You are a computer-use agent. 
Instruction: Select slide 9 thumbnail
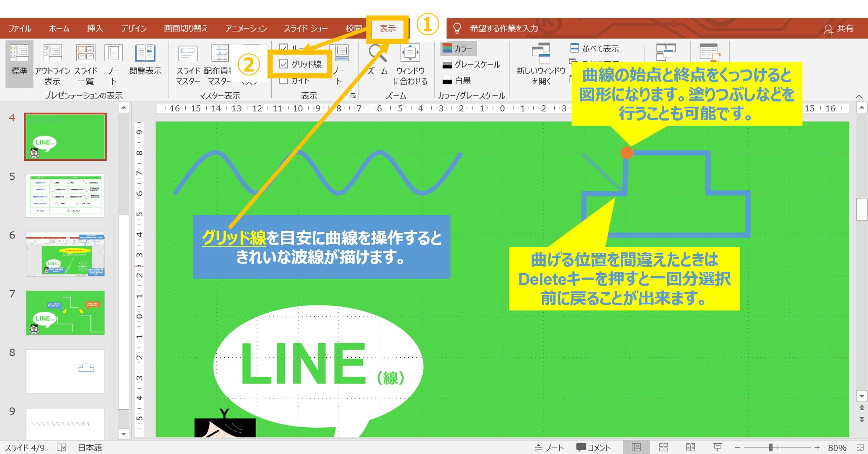click(65, 424)
